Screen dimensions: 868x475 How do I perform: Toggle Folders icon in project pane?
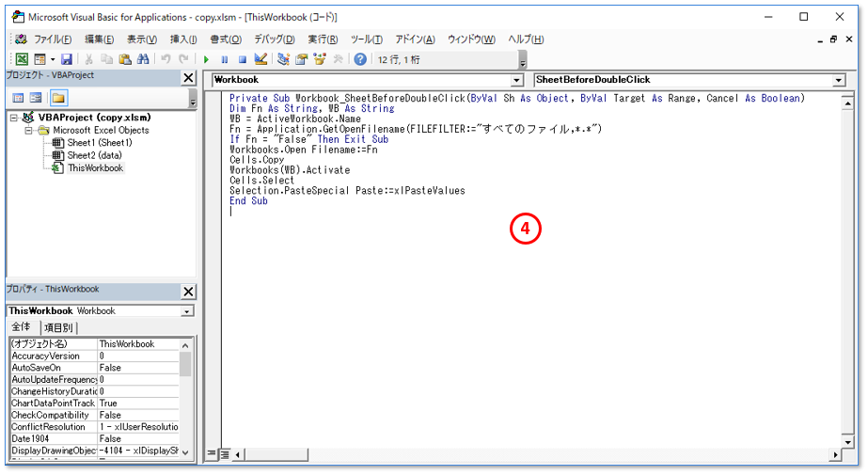point(58,98)
